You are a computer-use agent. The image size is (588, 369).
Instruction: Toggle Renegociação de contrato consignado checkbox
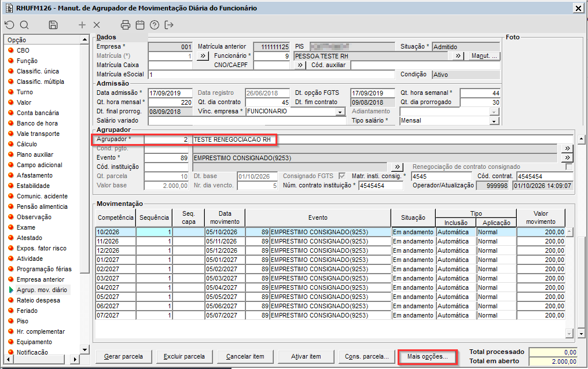(569, 167)
